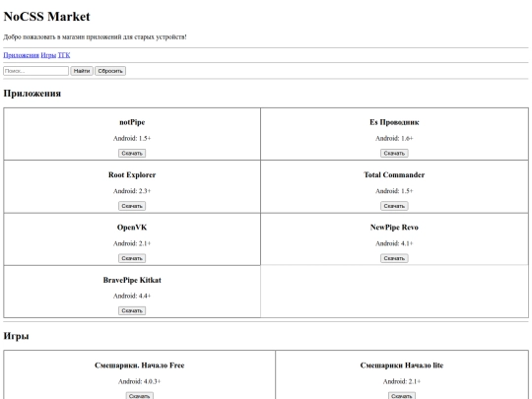
Task: Download Смешарики. Начало Free via Скачать
Action: 140,396
